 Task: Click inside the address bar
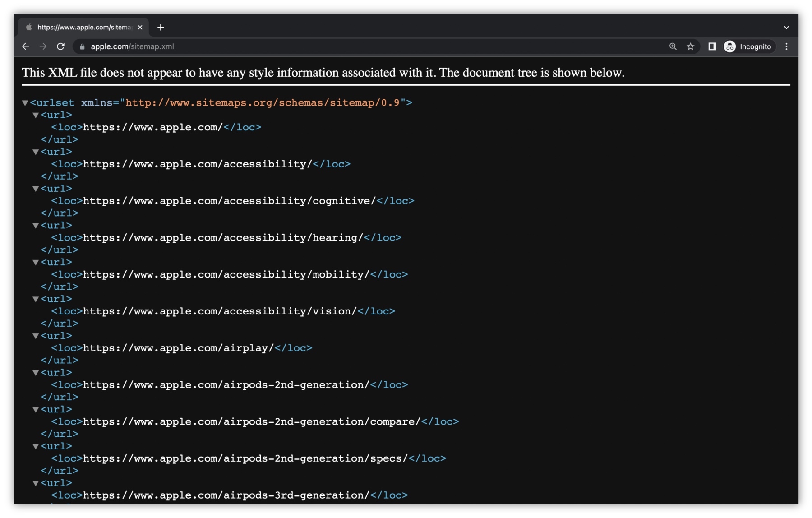coord(316,46)
